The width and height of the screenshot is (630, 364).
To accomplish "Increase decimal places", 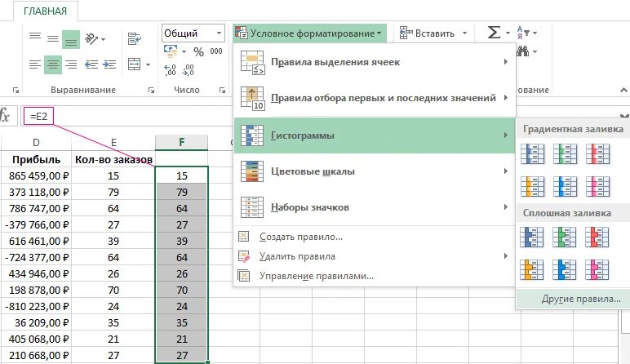I will [170, 70].
